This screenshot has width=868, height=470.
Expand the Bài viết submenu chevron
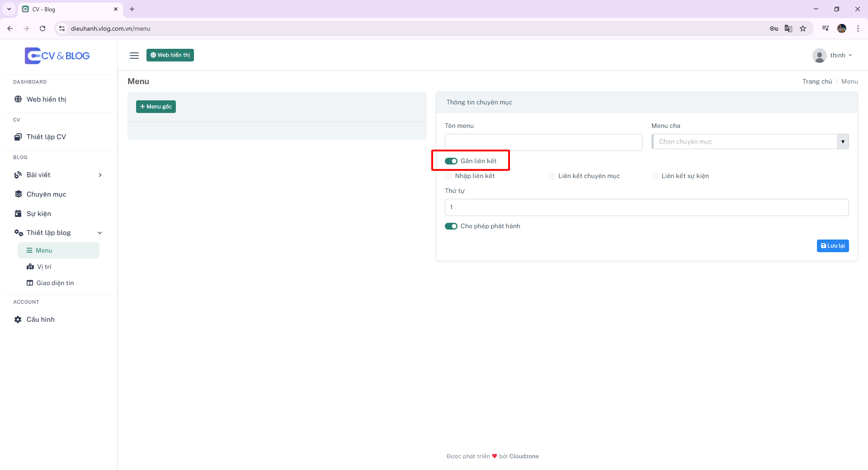[x=100, y=175]
